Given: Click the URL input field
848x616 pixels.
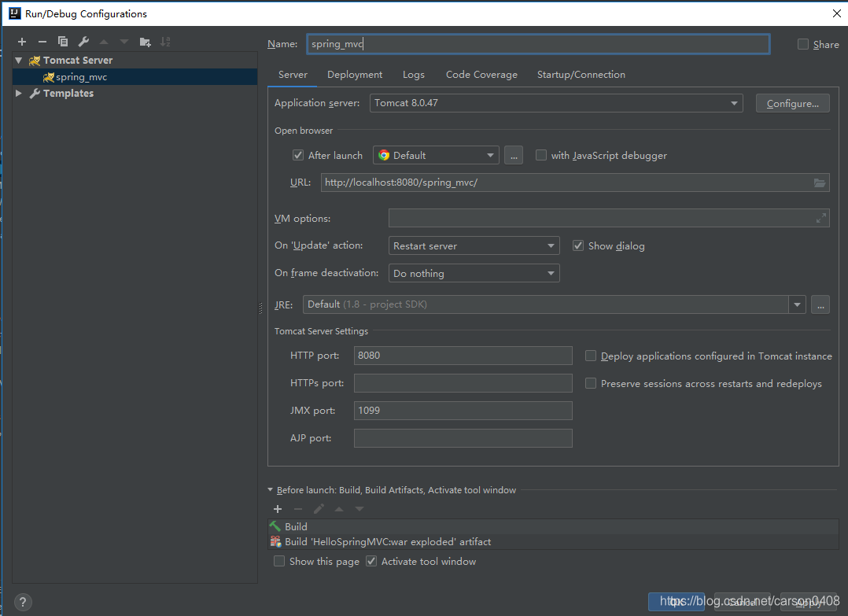Looking at the screenshot, I should (575, 183).
